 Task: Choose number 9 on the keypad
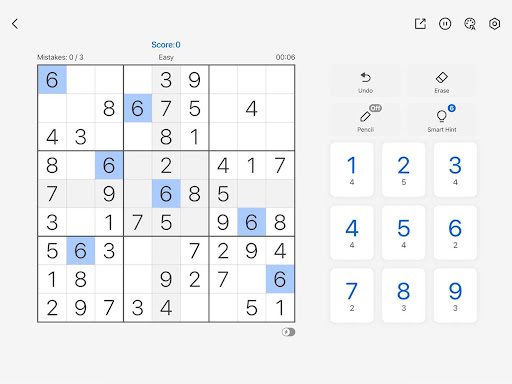(455, 296)
